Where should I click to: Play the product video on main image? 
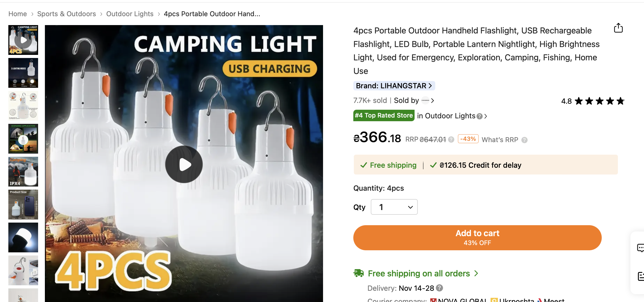tap(184, 164)
